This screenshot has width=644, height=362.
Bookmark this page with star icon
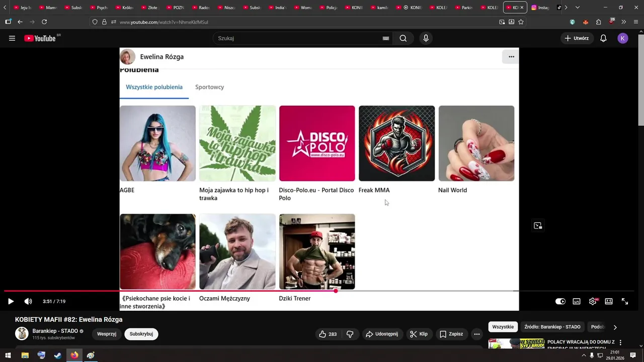tap(521, 22)
